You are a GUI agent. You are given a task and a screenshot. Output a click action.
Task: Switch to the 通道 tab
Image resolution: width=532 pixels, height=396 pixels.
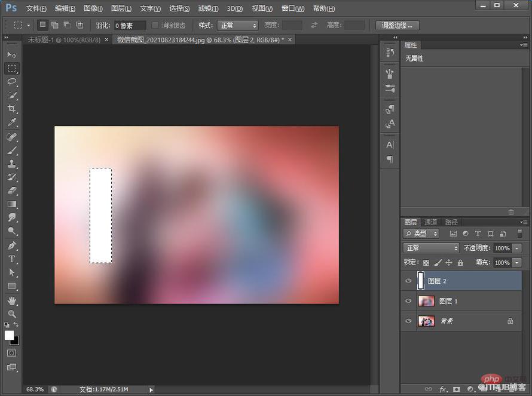(430, 222)
